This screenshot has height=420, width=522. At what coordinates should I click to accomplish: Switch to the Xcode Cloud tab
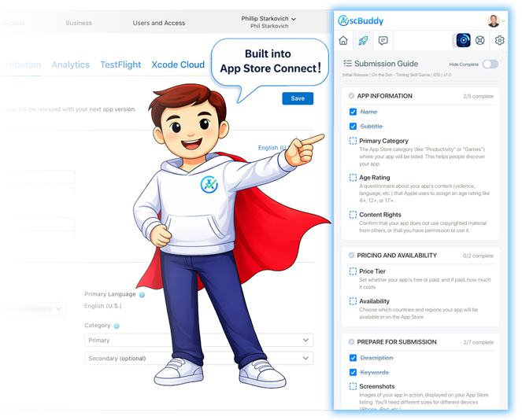click(x=178, y=64)
